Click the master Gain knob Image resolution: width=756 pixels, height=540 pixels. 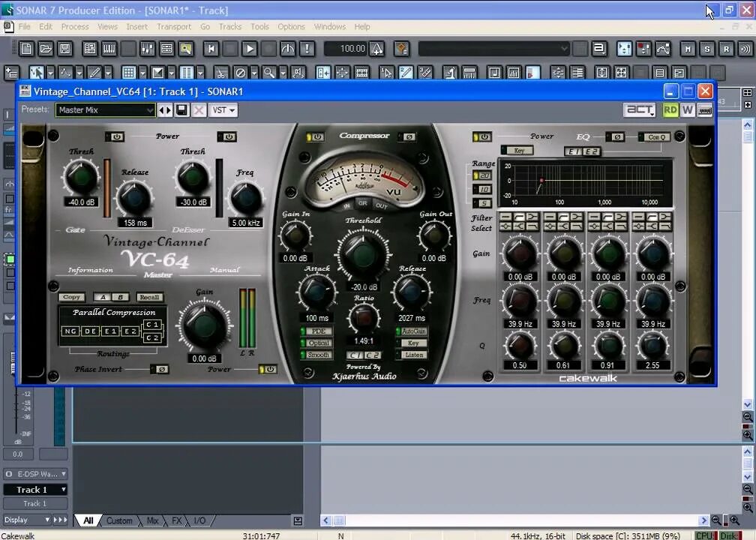(205, 326)
